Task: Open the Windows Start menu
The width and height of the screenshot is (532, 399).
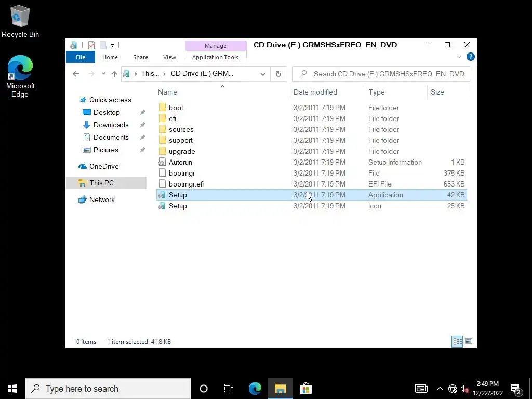Action: click(x=12, y=389)
